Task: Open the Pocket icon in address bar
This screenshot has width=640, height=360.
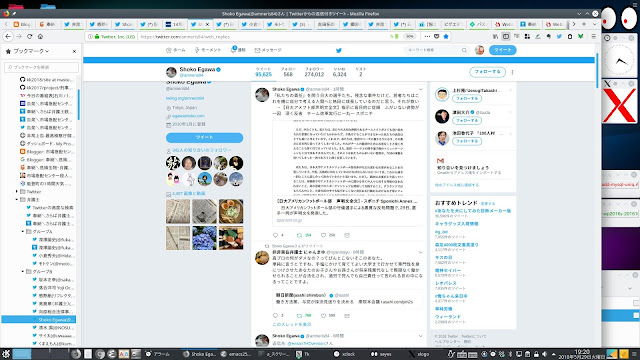Action: coord(436,36)
